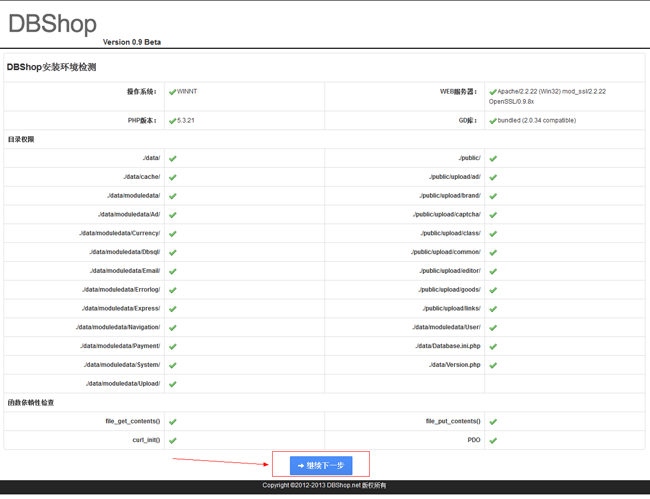This screenshot has height=499, width=650.
Task: Click the DBShop安装环境检测 heading
Action: click(51, 67)
